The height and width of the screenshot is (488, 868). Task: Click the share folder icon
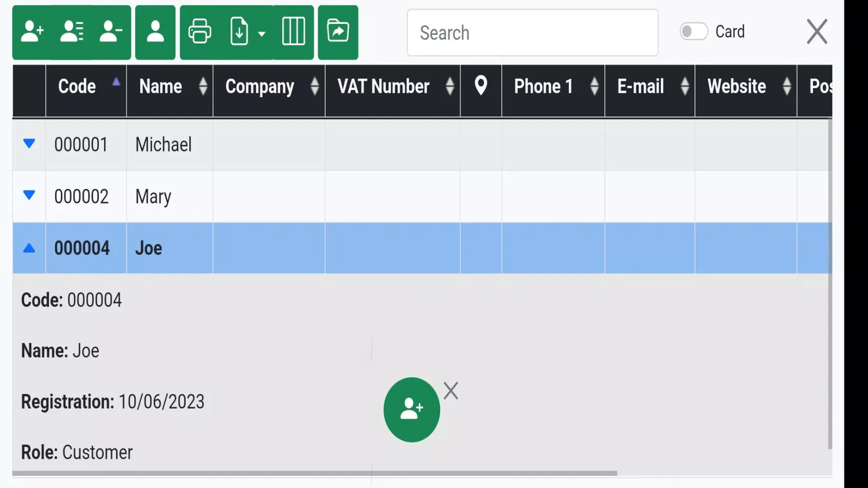tap(338, 31)
